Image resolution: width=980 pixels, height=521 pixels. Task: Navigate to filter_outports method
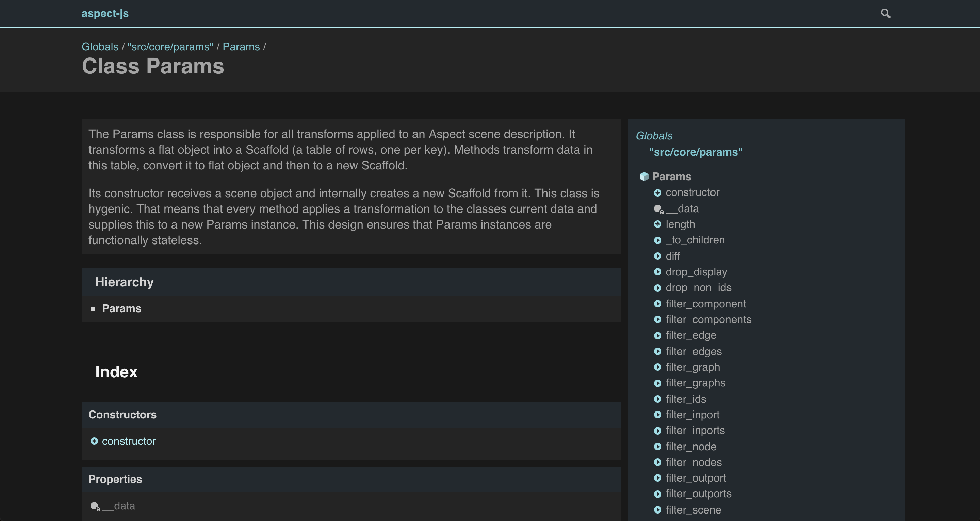pyautogui.click(x=698, y=493)
